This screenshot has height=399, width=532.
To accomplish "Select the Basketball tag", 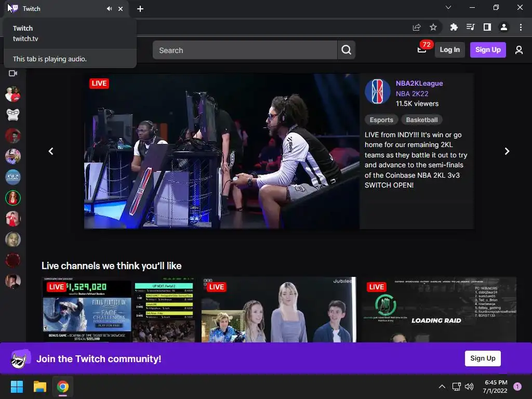I will click(x=422, y=120).
